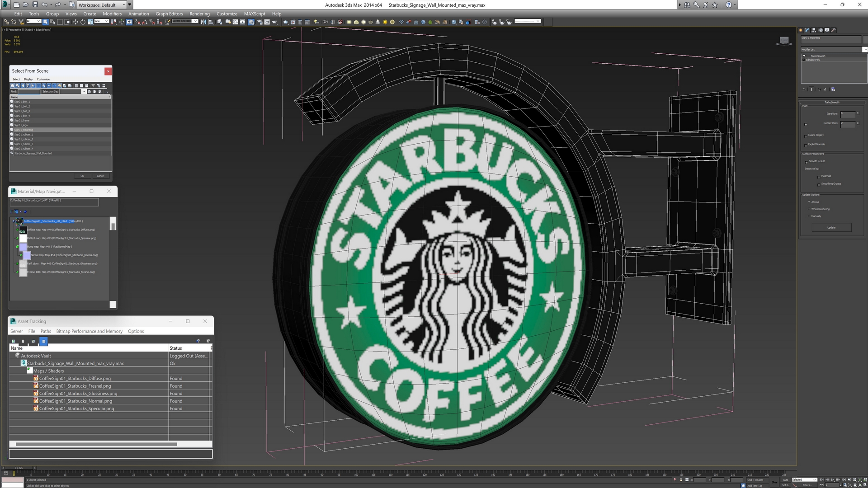Click the Find input field in Select From Scene
Image resolution: width=868 pixels, height=488 pixels.
click(29, 92)
